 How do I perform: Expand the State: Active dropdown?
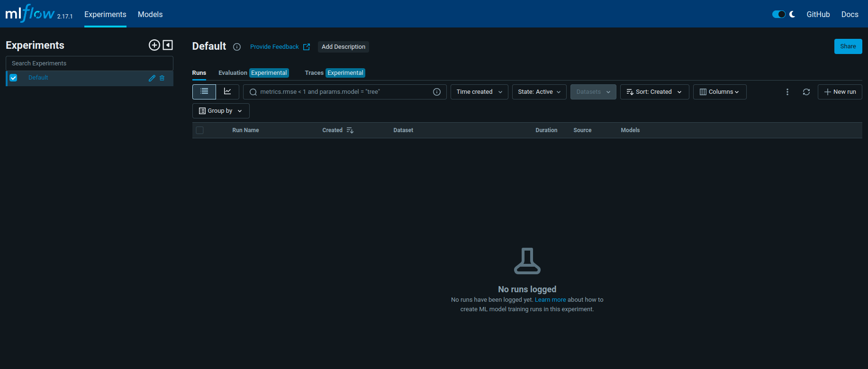click(x=539, y=92)
